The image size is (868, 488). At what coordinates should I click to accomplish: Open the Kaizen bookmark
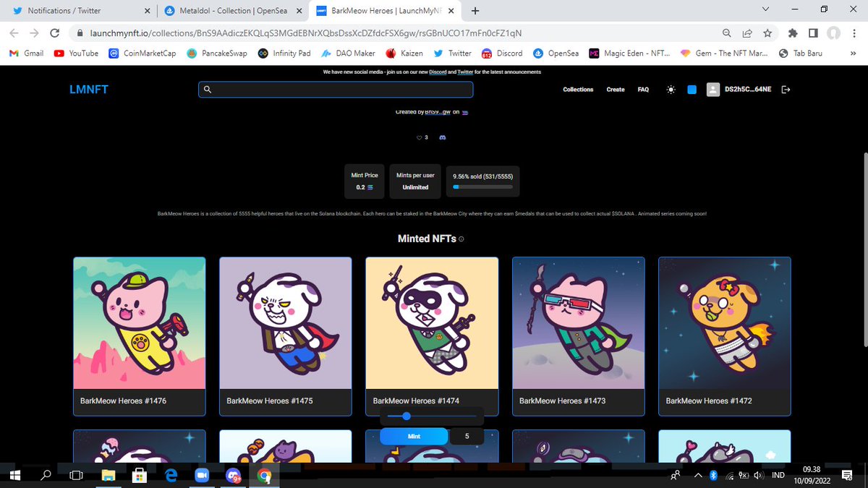[x=404, y=53]
